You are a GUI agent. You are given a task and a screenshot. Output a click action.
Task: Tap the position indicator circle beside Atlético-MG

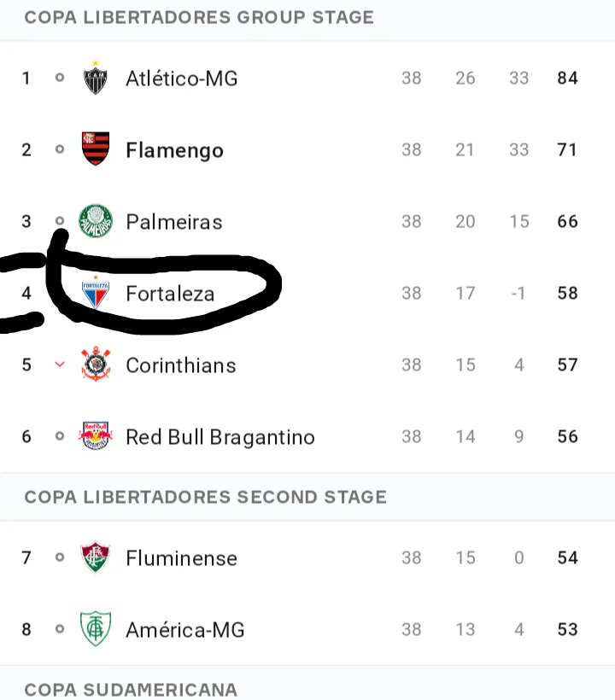(60, 78)
